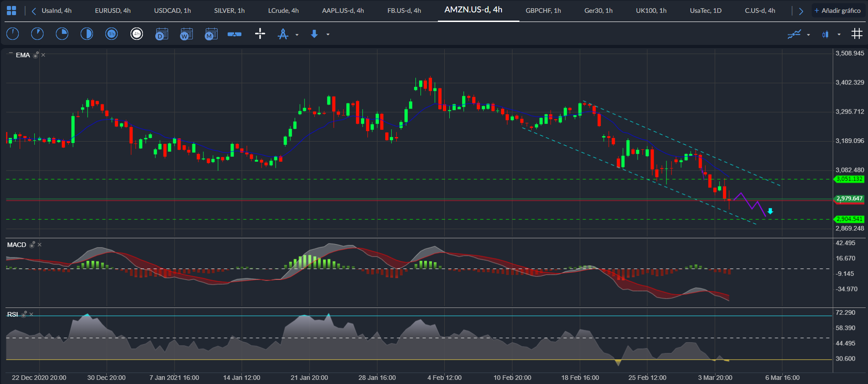Click the 3,051.132 price level label
Viewport: 868px width, 384px height.
click(849, 179)
